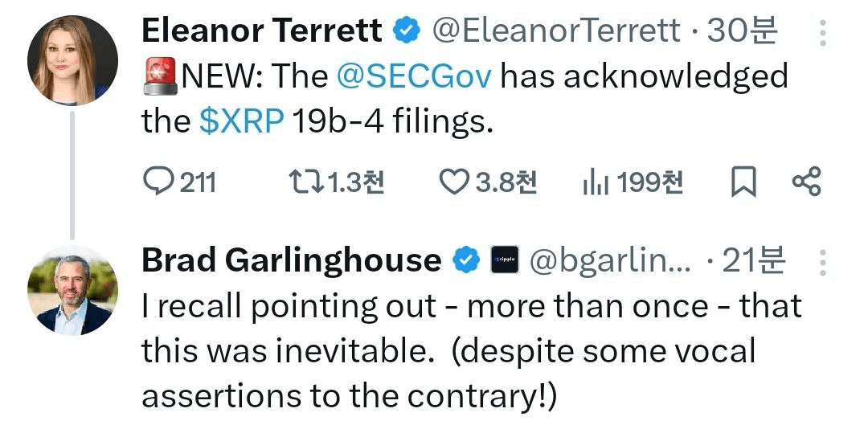Like Eleanor Terrett's tweet
The height and width of the screenshot is (425, 868).
(x=453, y=183)
